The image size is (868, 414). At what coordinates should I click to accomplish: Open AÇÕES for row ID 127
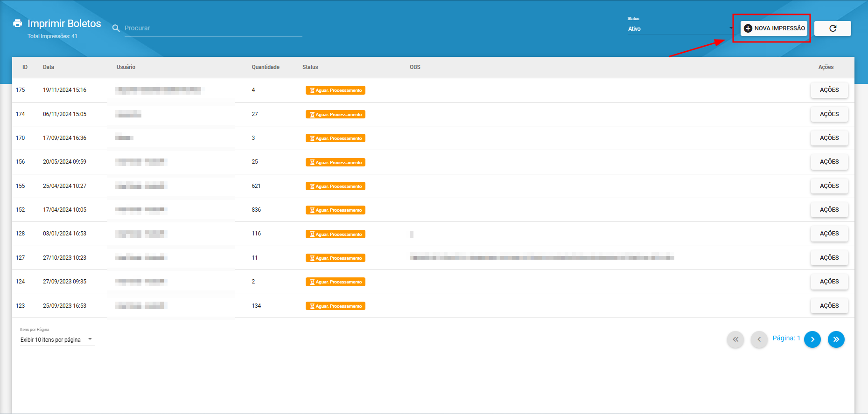coord(829,258)
